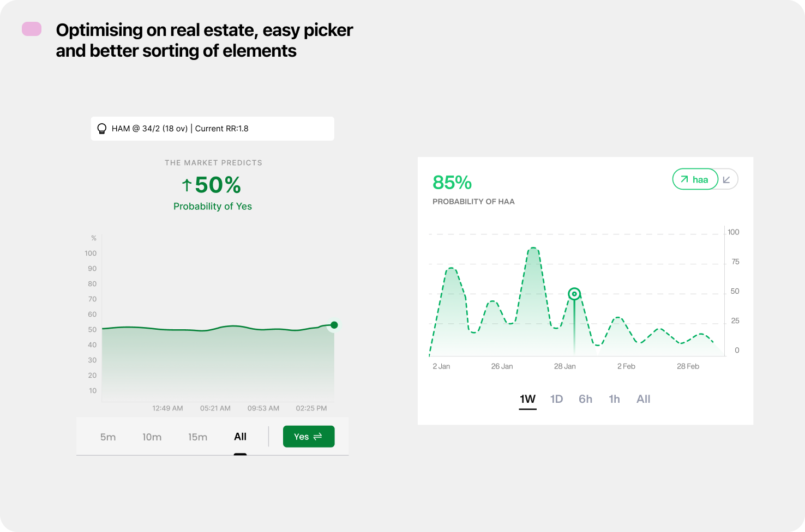Click the 'Optimising on real estate' heading

[205, 40]
